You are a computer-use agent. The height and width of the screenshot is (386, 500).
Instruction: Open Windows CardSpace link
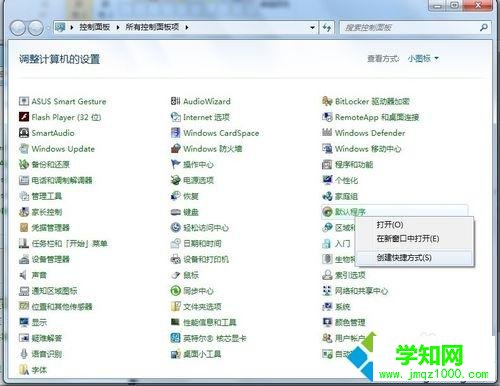pyautogui.click(x=221, y=133)
